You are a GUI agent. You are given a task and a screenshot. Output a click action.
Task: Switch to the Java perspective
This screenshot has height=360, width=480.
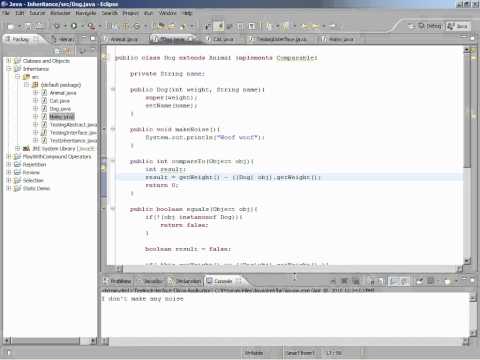coord(459,26)
